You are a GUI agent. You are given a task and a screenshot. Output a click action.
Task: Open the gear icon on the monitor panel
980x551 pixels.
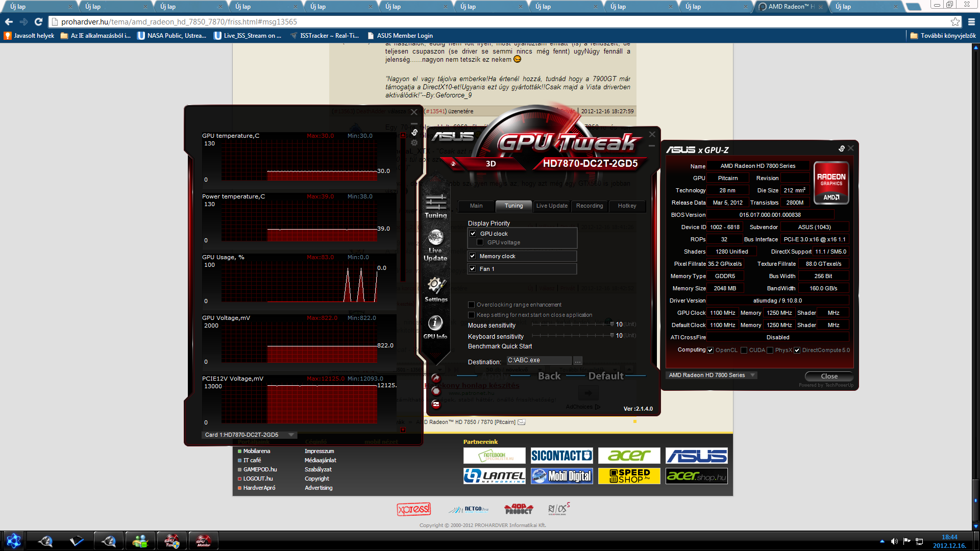point(414,142)
